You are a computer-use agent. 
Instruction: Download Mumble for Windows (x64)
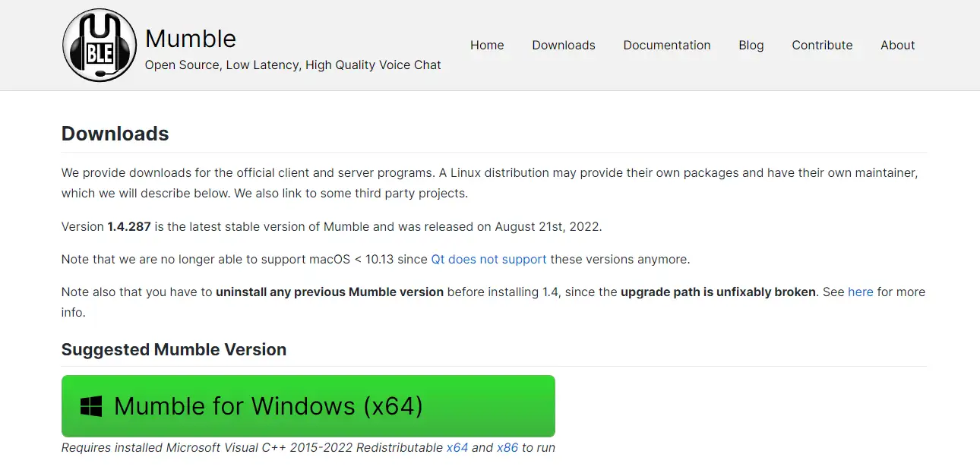[308, 406]
